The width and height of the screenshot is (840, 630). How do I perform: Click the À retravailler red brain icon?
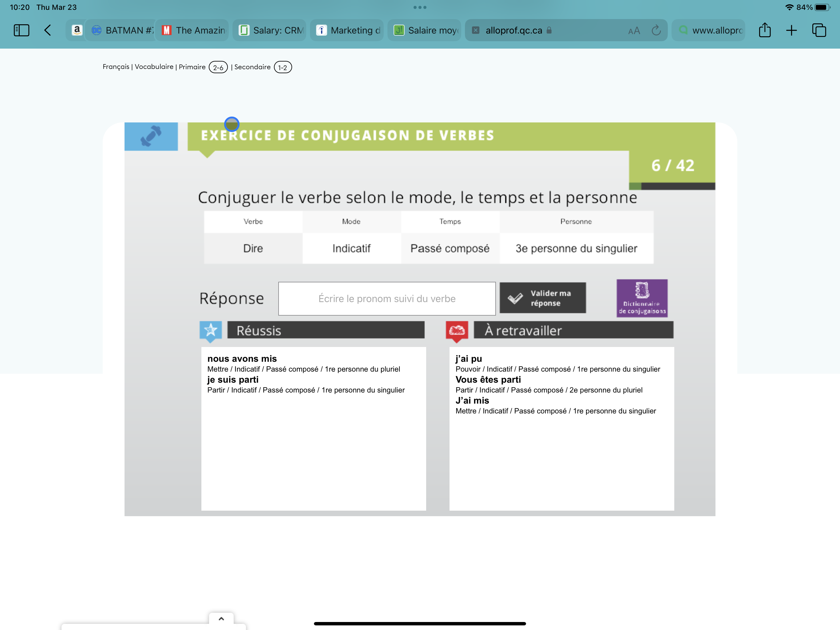click(457, 330)
